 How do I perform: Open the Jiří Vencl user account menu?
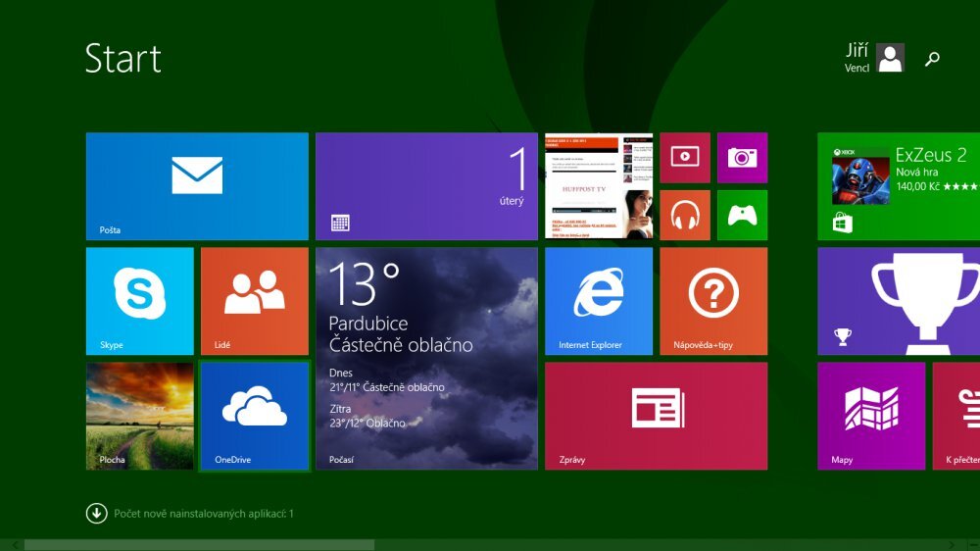click(874, 58)
